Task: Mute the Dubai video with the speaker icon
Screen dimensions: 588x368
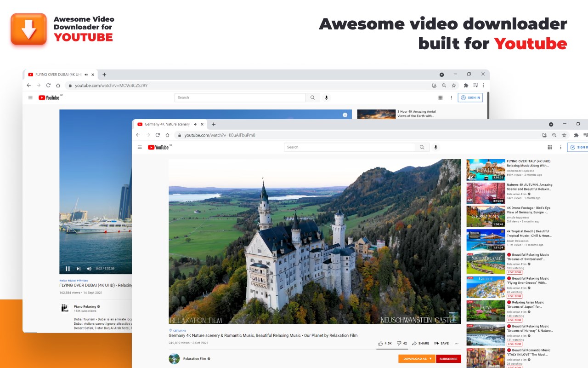Action: coord(89,269)
